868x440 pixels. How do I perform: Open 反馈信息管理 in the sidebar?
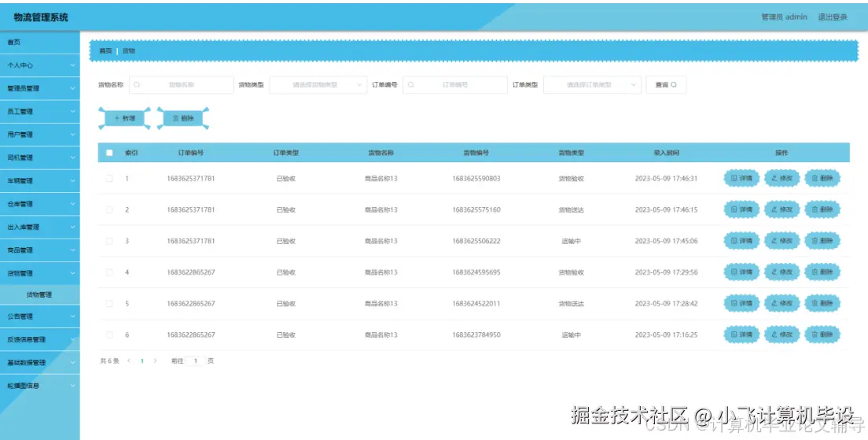[40, 340]
